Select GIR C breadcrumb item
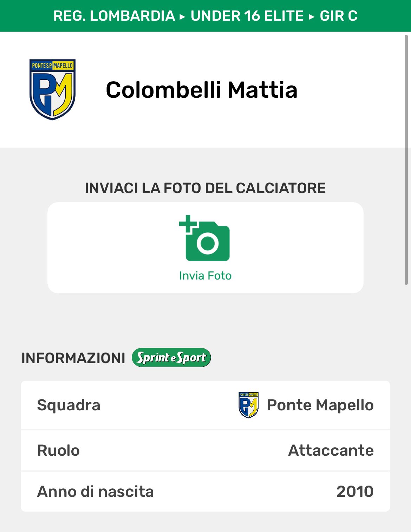The height and width of the screenshot is (532, 411). click(x=339, y=16)
